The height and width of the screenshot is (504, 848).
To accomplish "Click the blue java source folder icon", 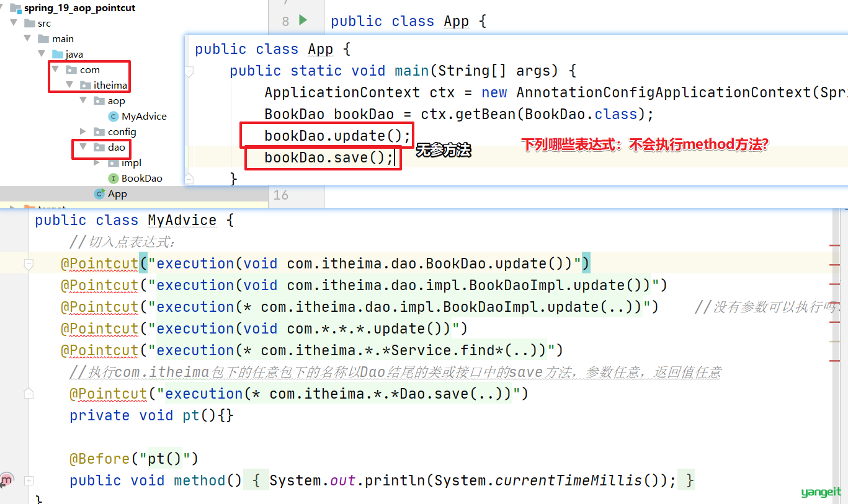I will 57,55.
